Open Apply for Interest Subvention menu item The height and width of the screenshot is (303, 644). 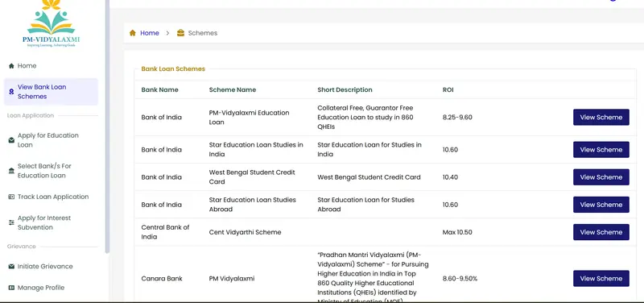(51, 222)
